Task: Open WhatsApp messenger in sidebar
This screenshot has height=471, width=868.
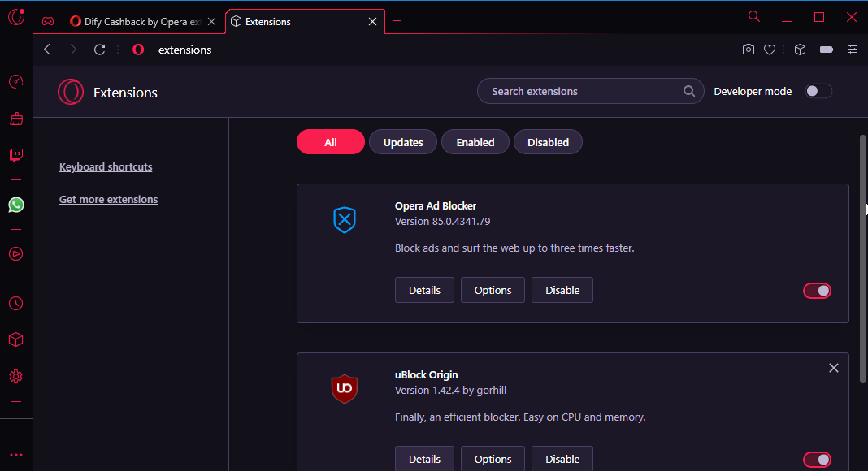Action: click(x=16, y=205)
